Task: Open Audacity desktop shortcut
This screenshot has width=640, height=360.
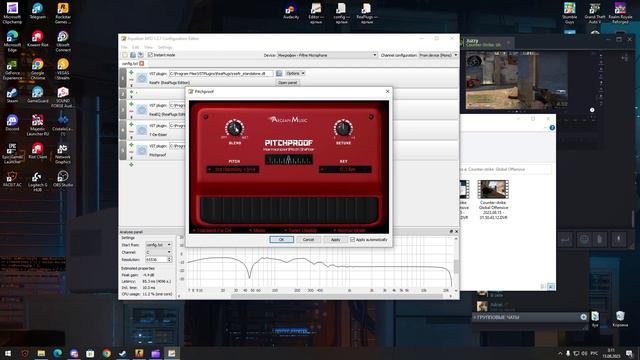Action: pos(291,11)
